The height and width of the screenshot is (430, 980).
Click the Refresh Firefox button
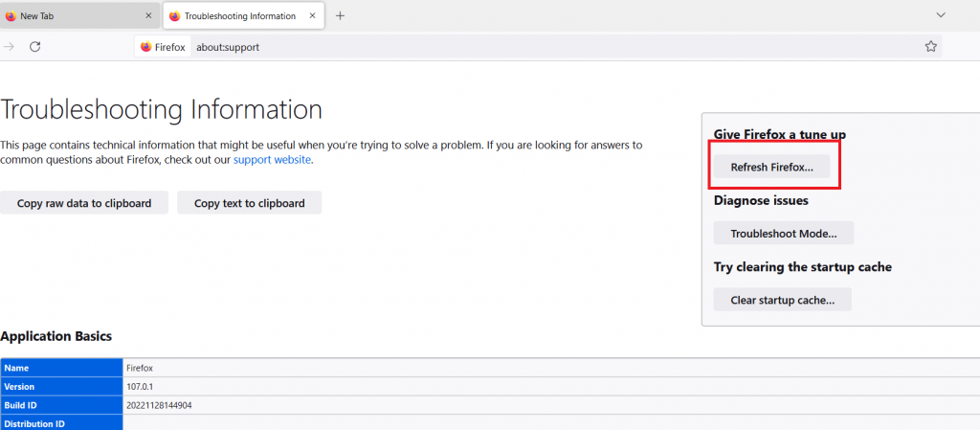[772, 167]
